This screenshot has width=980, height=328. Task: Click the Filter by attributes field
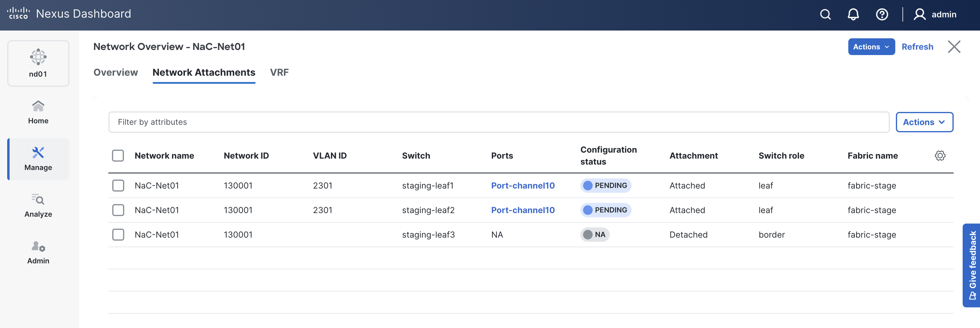pos(498,122)
